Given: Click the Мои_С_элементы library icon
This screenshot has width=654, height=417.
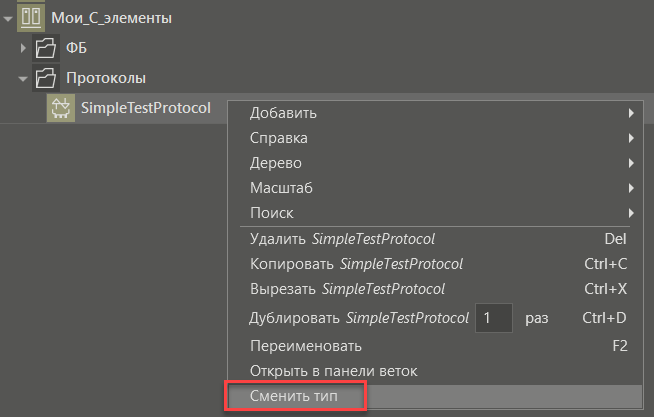Looking at the screenshot, I should click(31, 18).
